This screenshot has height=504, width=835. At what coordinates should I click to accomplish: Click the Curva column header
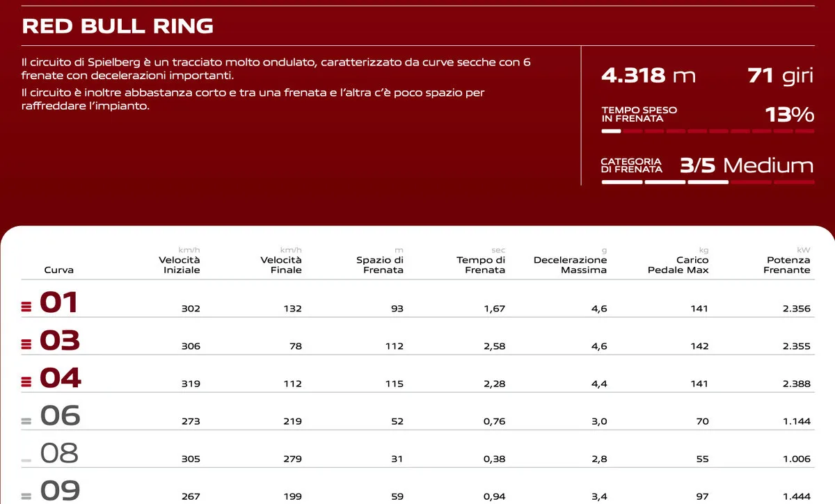pyautogui.click(x=58, y=270)
